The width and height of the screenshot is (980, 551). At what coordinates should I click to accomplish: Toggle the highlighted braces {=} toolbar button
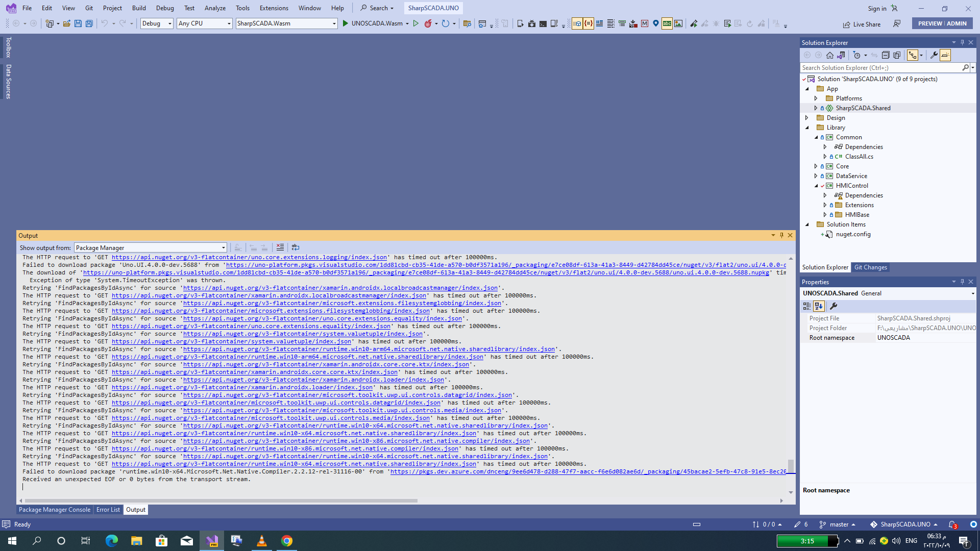coord(589,23)
